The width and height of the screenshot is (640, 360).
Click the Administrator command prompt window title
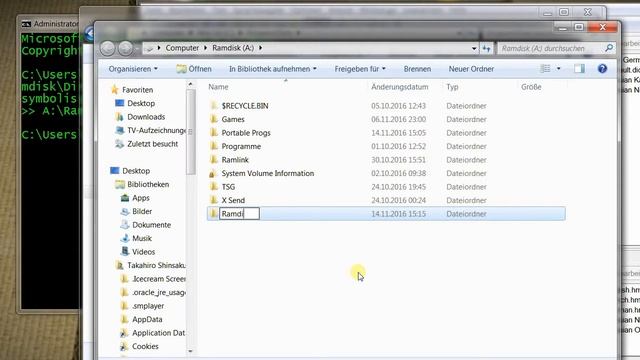click(56, 24)
